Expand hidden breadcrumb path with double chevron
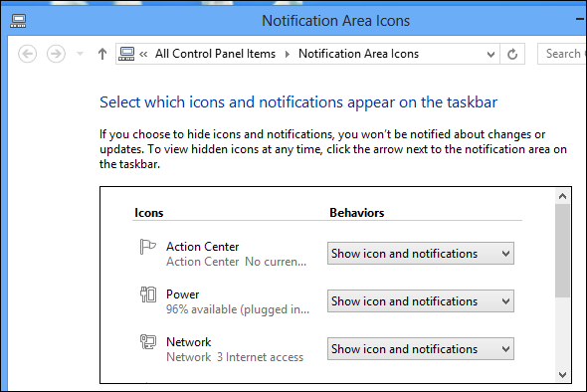 (x=143, y=55)
